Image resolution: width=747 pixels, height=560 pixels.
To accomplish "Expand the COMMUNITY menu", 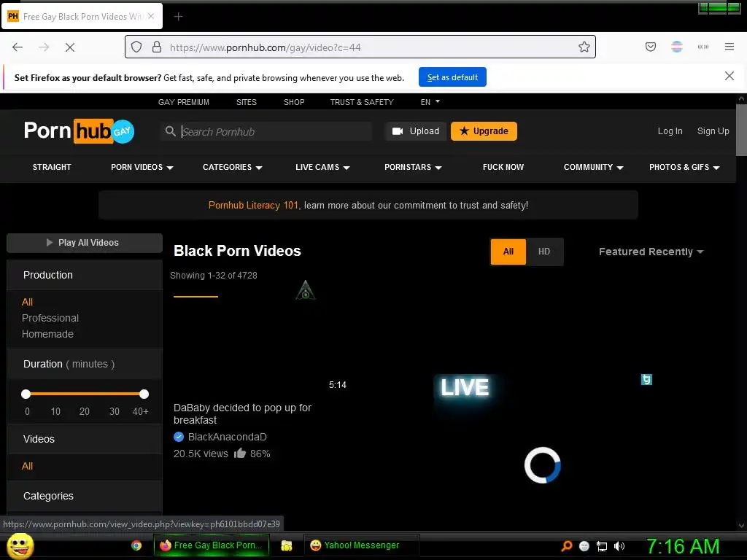I will click(594, 167).
